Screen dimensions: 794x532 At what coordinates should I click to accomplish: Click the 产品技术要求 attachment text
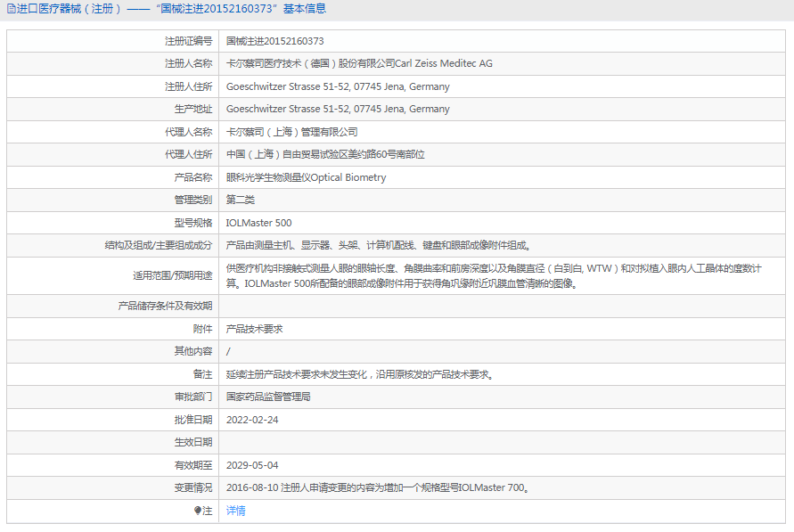click(x=254, y=329)
